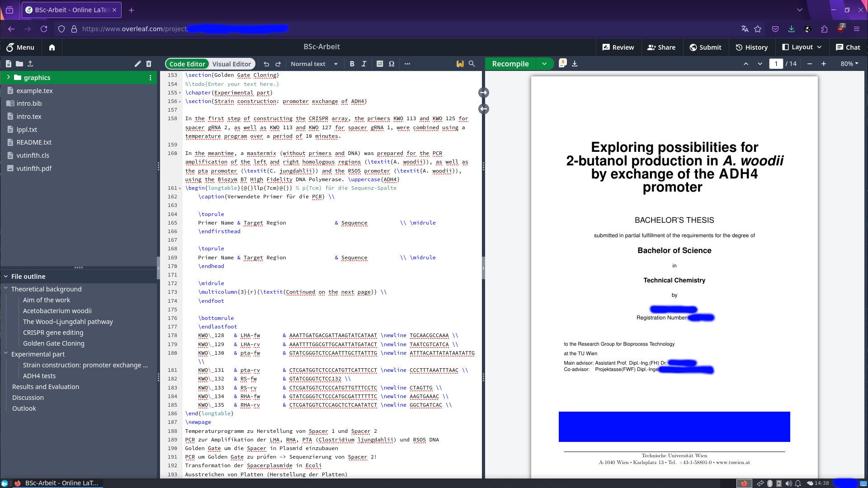This screenshot has width=868, height=488.
Task: Rename selected item pencil icon
Action: [138, 64]
